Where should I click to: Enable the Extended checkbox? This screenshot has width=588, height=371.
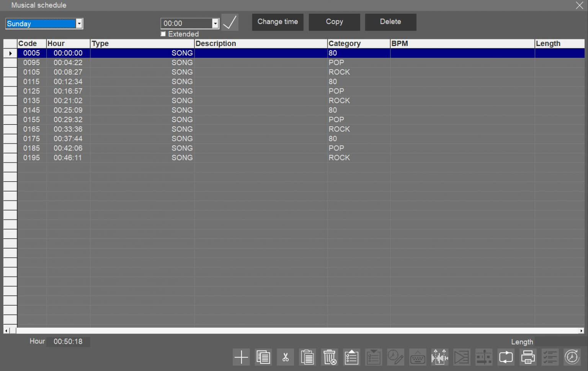tap(163, 34)
